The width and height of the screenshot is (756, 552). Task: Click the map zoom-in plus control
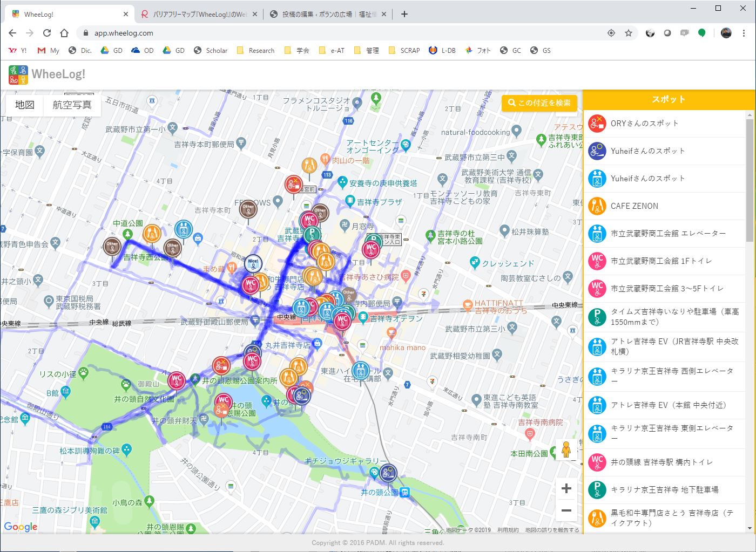coord(566,488)
